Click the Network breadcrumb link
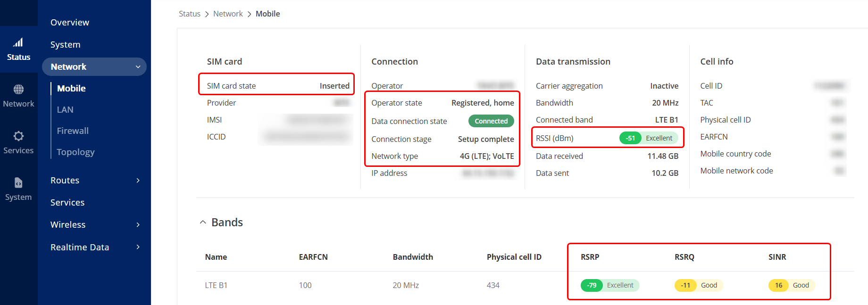This screenshot has height=305, width=868. point(228,14)
